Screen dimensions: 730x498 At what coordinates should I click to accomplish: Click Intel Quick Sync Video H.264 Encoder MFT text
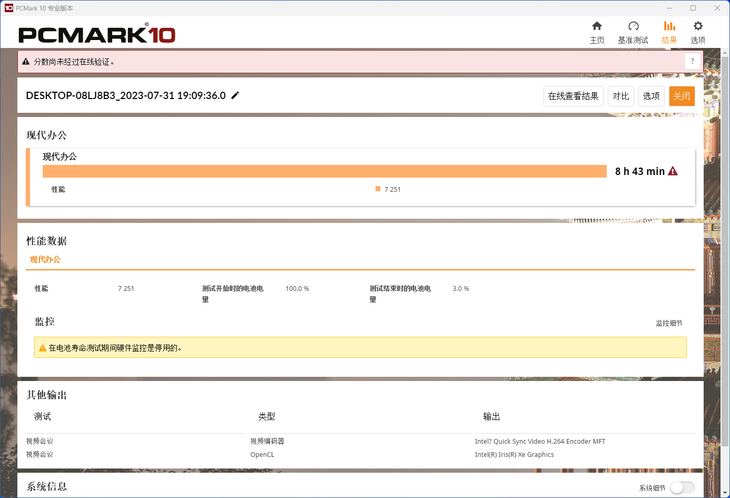[540, 441]
